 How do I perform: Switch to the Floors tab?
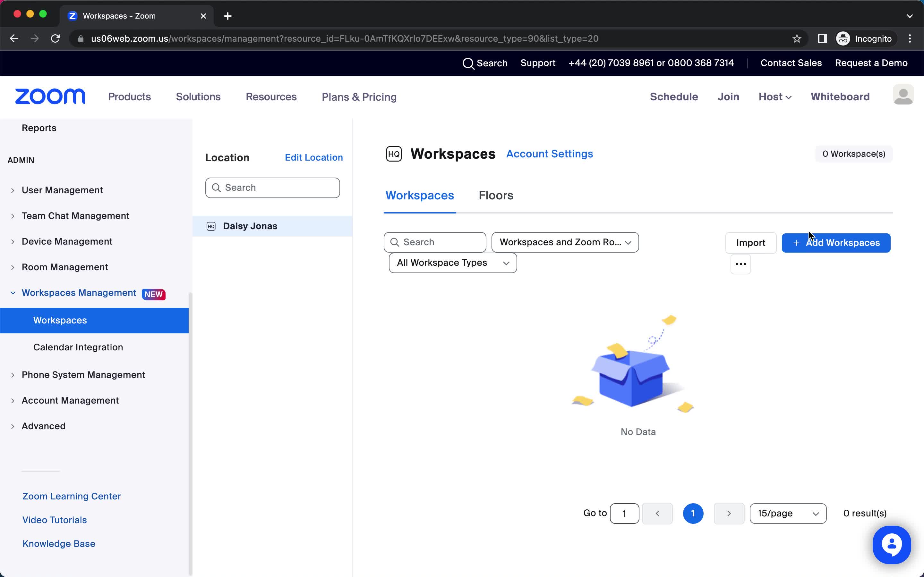(496, 196)
